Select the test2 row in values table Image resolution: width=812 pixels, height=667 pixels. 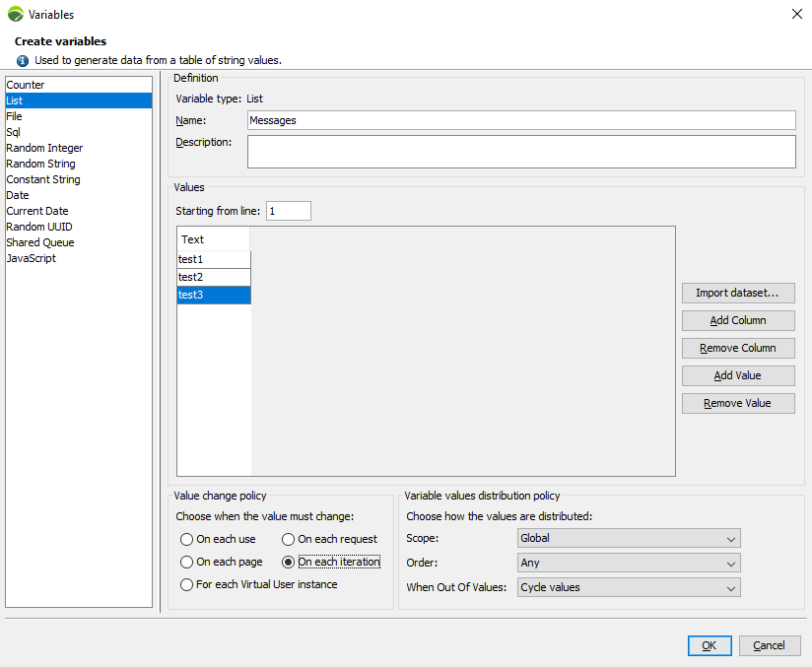click(x=213, y=277)
